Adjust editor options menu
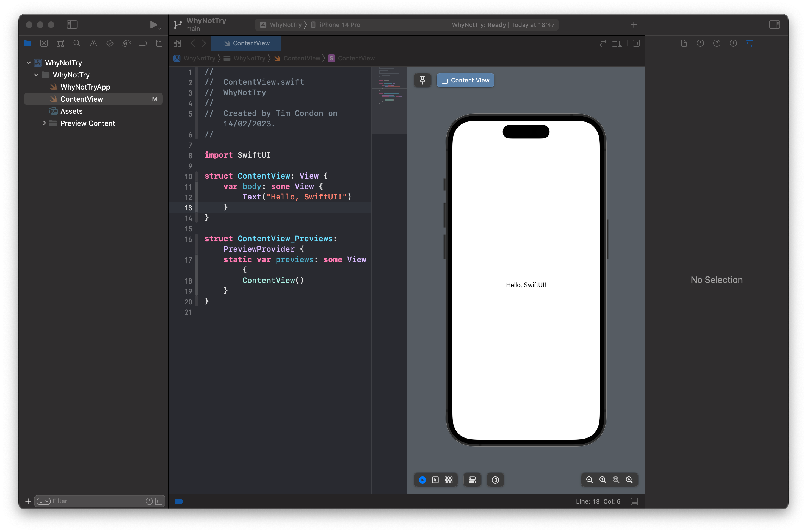Screen dimensions: 807x532 click(x=617, y=43)
